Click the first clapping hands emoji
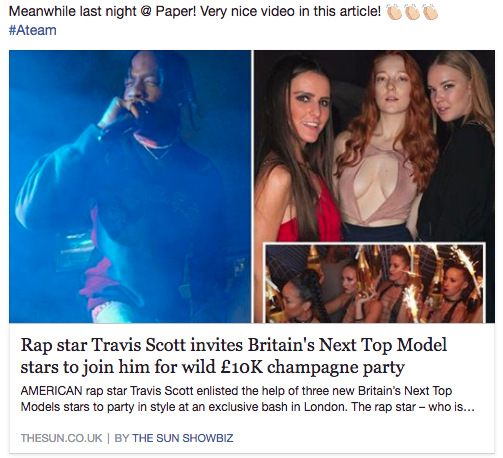503x458 pixels. pos(394,12)
